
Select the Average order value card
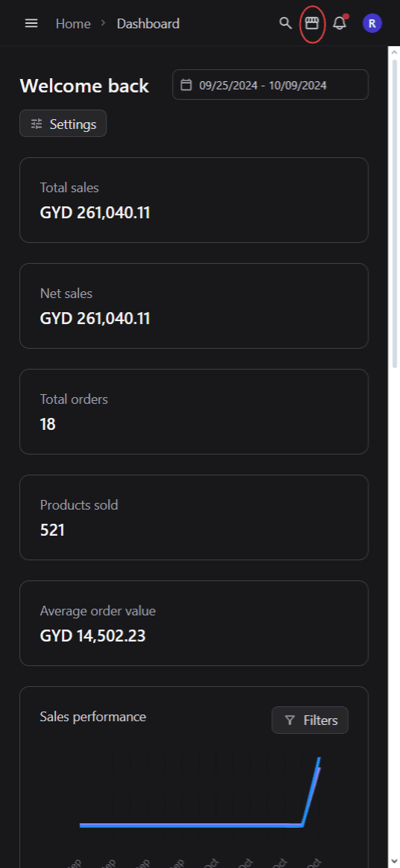click(x=194, y=623)
